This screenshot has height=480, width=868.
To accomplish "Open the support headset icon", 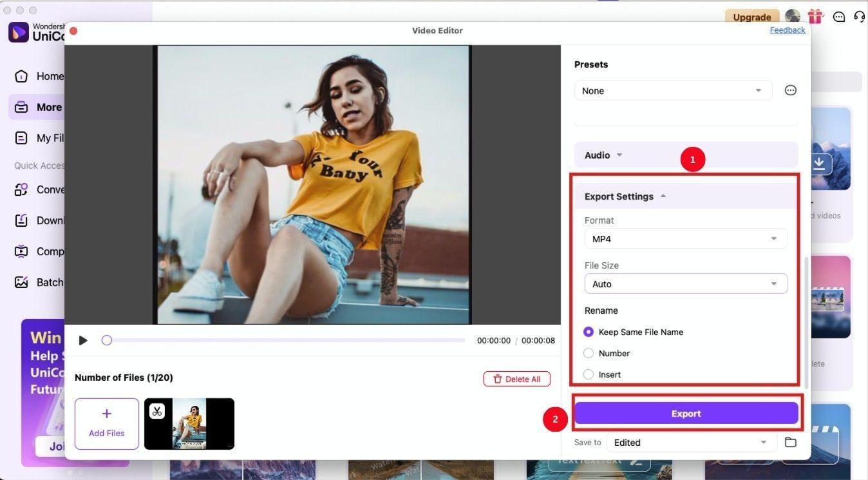I will [x=860, y=17].
